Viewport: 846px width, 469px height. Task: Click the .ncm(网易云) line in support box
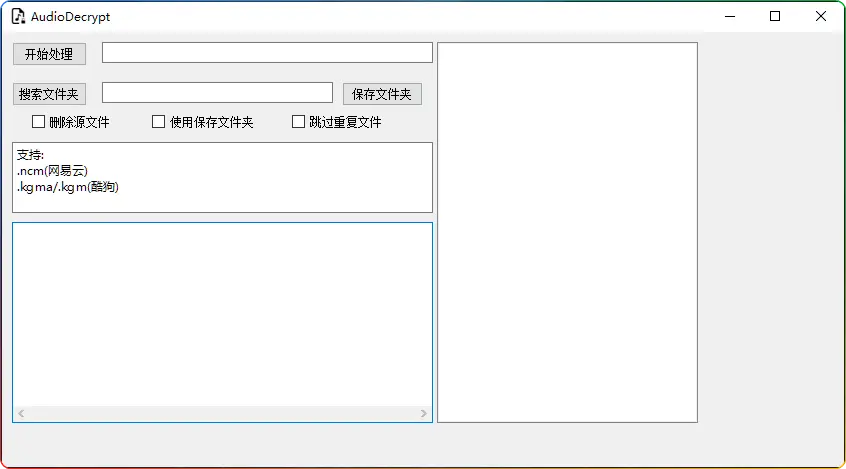[52, 171]
